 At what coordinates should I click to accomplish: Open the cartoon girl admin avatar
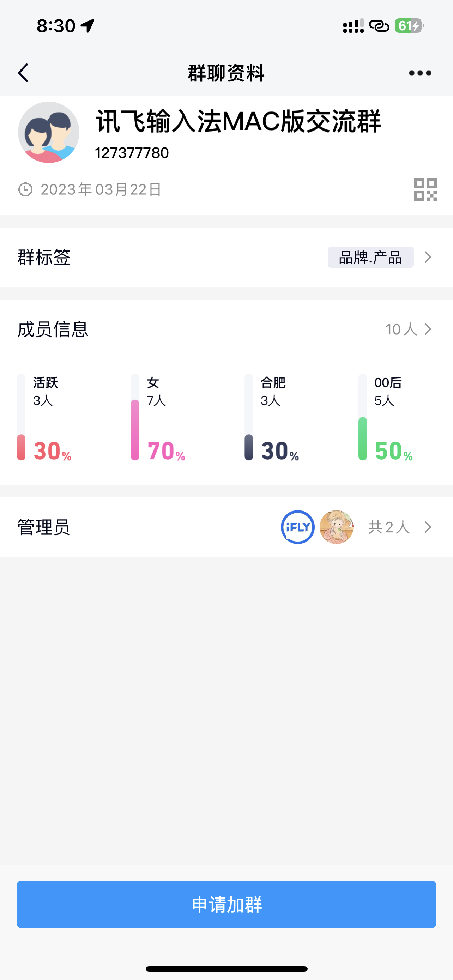pos(336,527)
